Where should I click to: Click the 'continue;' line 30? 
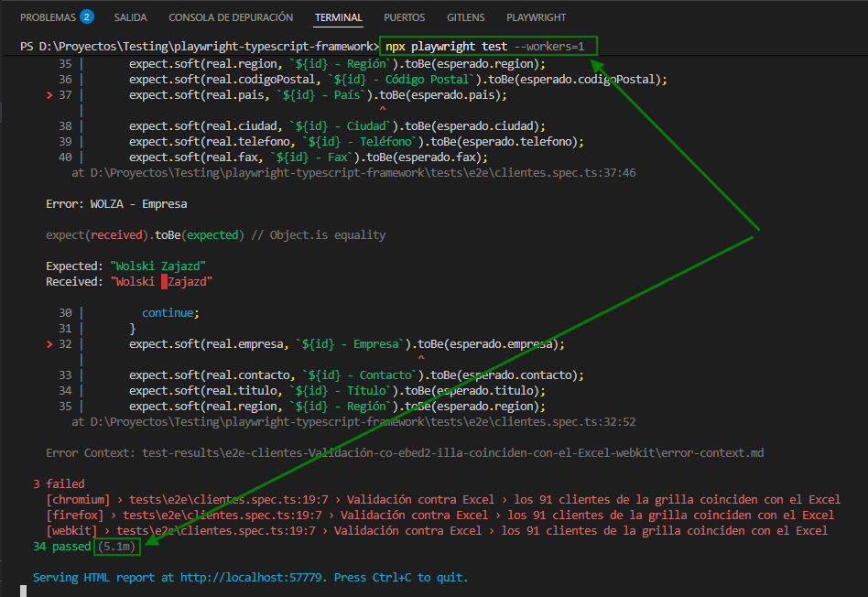point(170,313)
